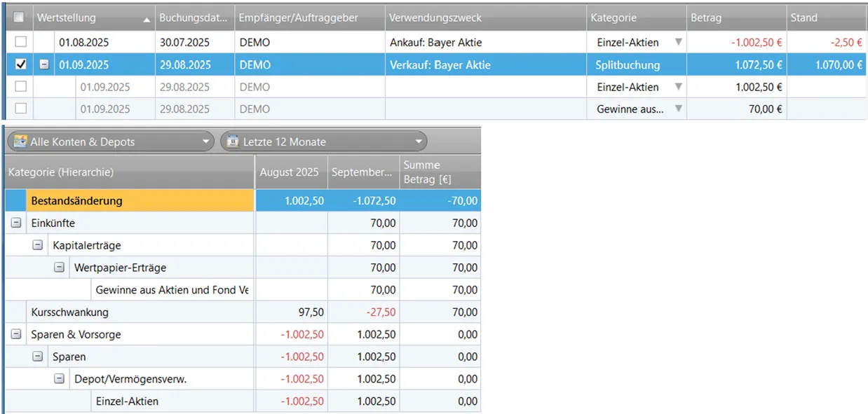
Task: Open the Alle Konten & Depots dropdown
Action: (x=205, y=142)
